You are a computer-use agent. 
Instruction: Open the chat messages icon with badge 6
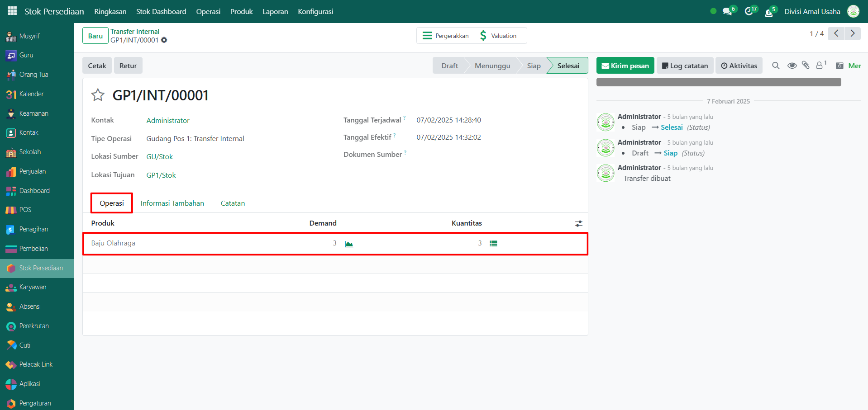tap(728, 11)
